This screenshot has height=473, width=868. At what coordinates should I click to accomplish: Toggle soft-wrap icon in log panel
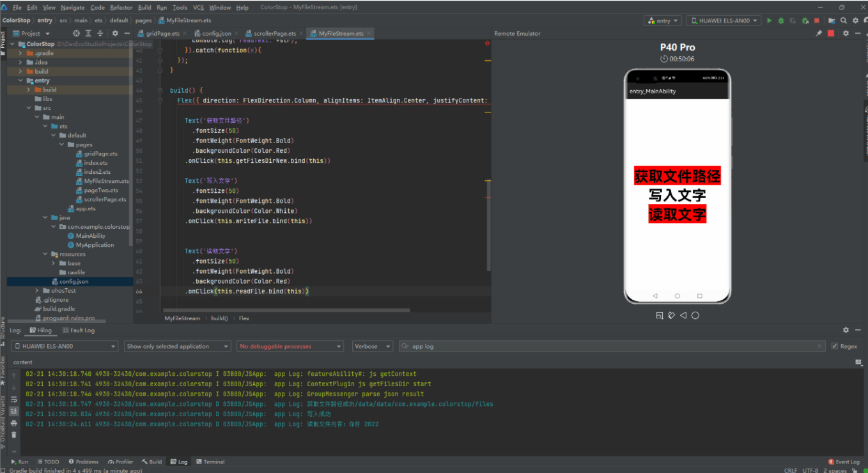[14, 399]
